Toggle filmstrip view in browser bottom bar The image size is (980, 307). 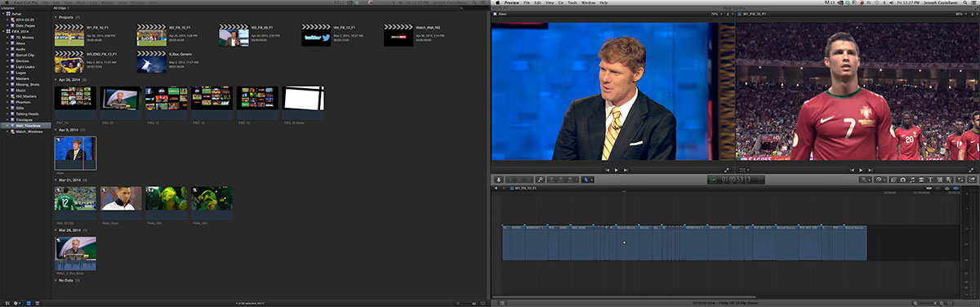click(29, 303)
